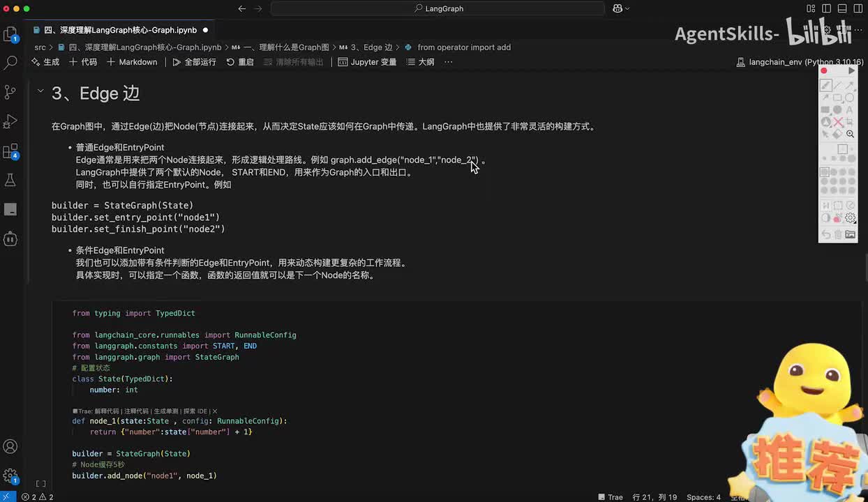
Task: Click 'Spaces: 4' indentation setting
Action: [703, 497]
